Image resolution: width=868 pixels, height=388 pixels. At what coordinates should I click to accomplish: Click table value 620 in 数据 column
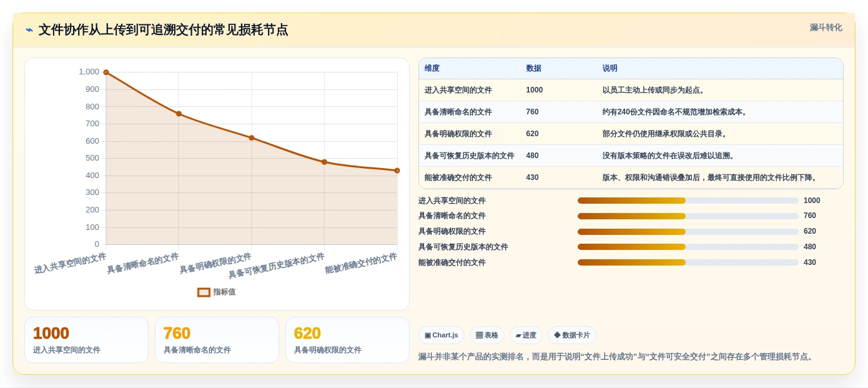pos(533,134)
